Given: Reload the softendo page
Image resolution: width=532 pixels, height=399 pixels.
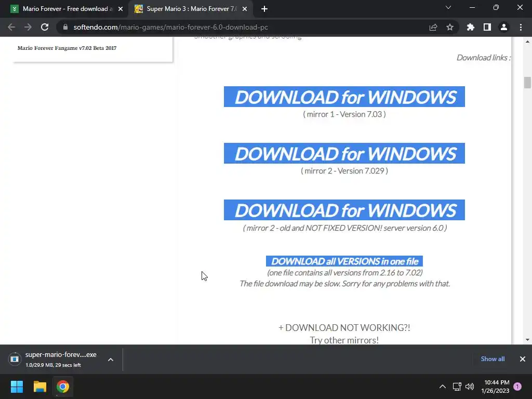Looking at the screenshot, I should [45, 27].
